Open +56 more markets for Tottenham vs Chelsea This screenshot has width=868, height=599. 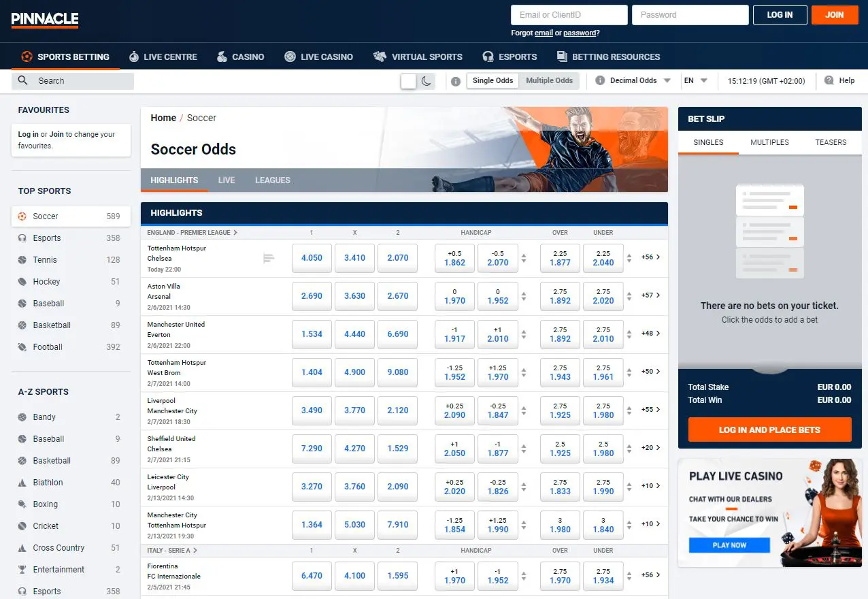pos(650,257)
